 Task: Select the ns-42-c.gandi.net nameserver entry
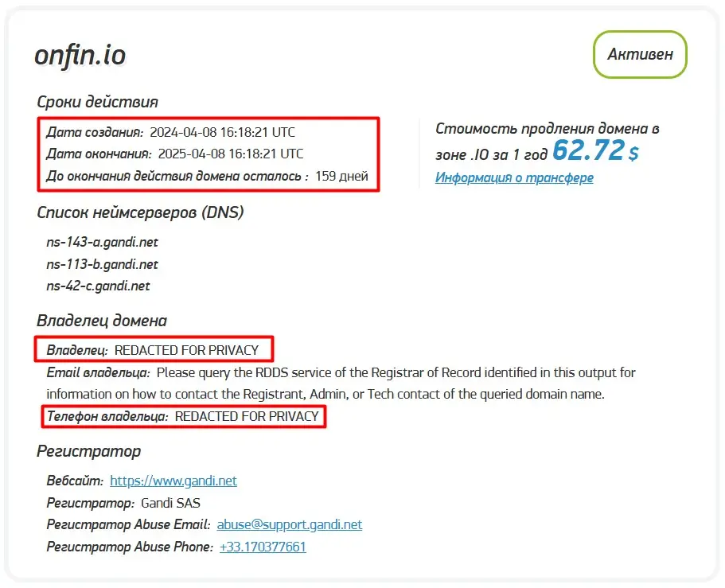pyautogui.click(x=98, y=286)
